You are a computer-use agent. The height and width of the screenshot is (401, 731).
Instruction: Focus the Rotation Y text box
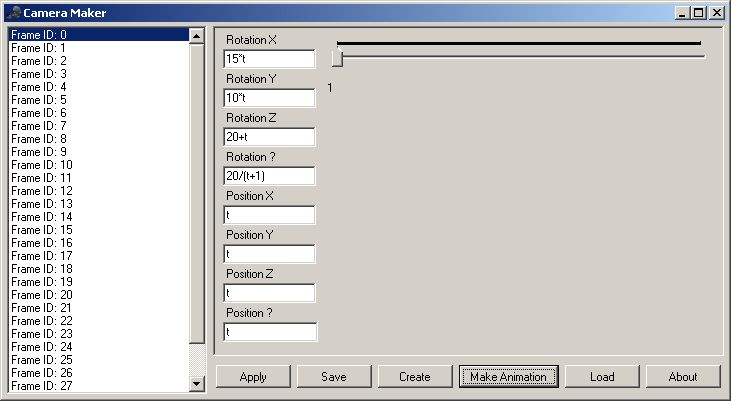[269, 98]
